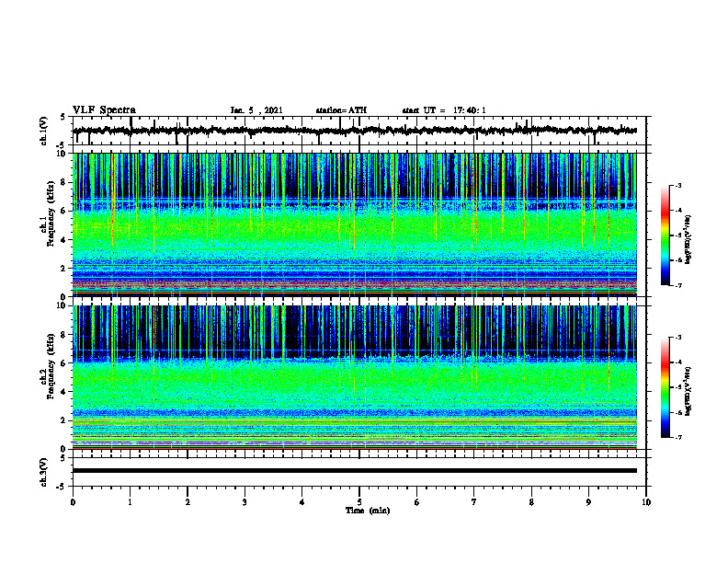
Task: Click the ch.2 spectrogram color scale bar
Action: point(665,387)
